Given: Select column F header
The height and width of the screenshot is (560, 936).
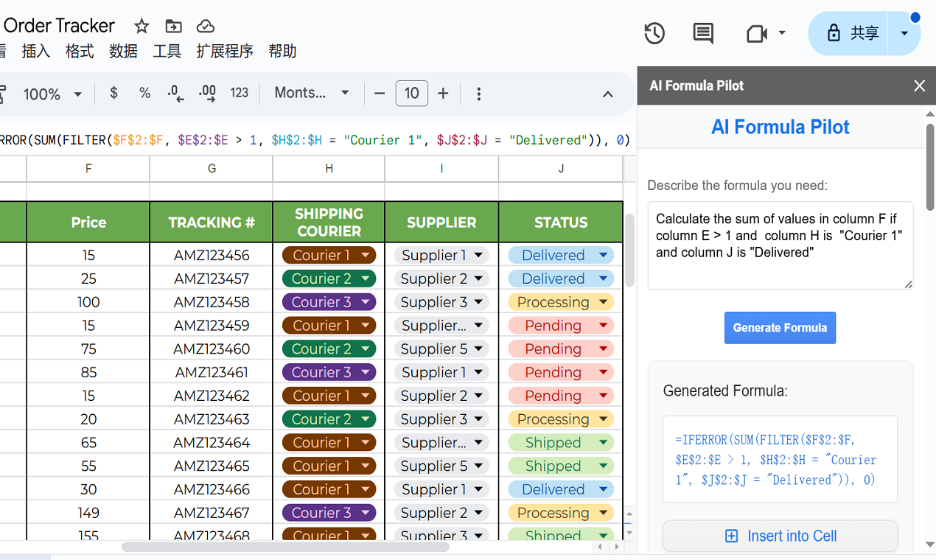Looking at the screenshot, I should [x=88, y=169].
